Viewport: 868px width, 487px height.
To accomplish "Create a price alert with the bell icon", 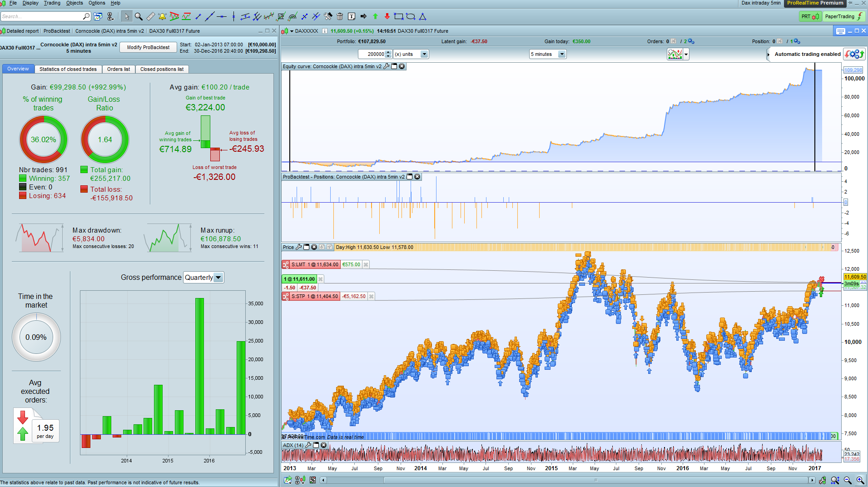I will [x=162, y=17].
